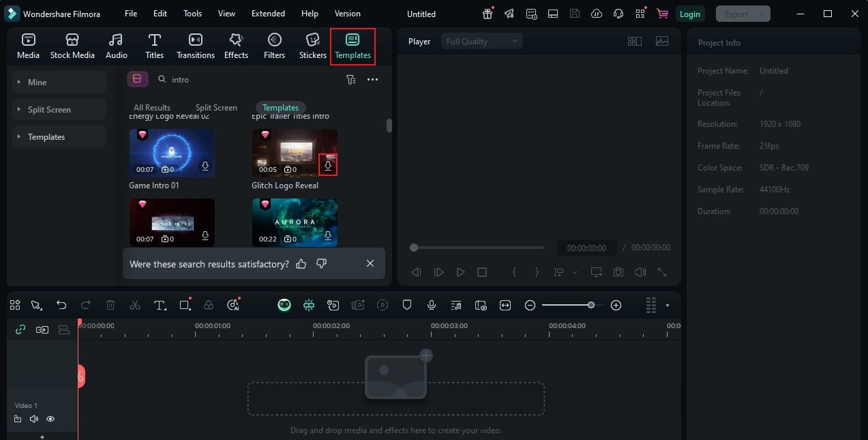The width and height of the screenshot is (868, 440).
Task: Select the Split Screen results filter
Action: click(x=216, y=108)
